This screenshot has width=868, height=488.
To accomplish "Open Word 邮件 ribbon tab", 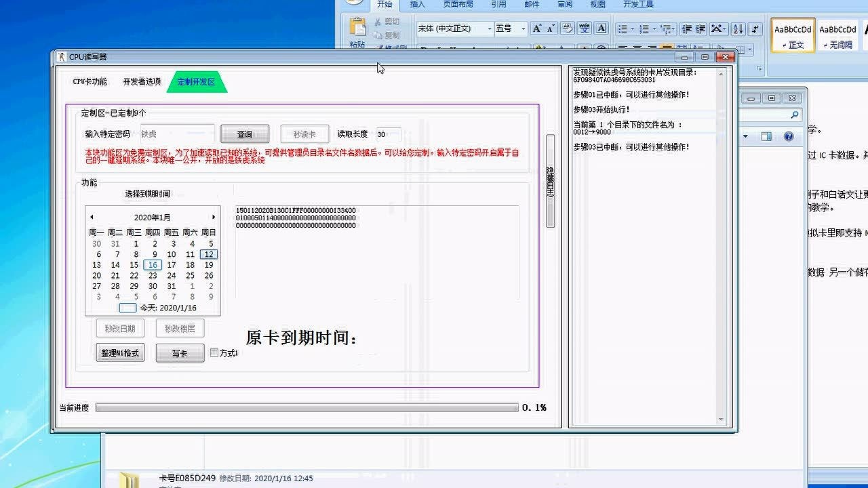I will tap(532, 4).
